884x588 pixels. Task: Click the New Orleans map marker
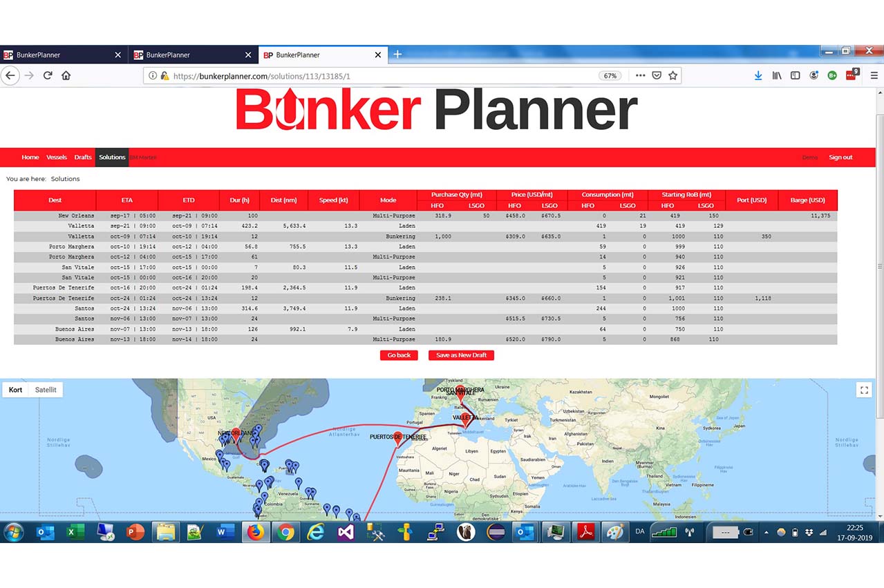[x=236, y=436]
